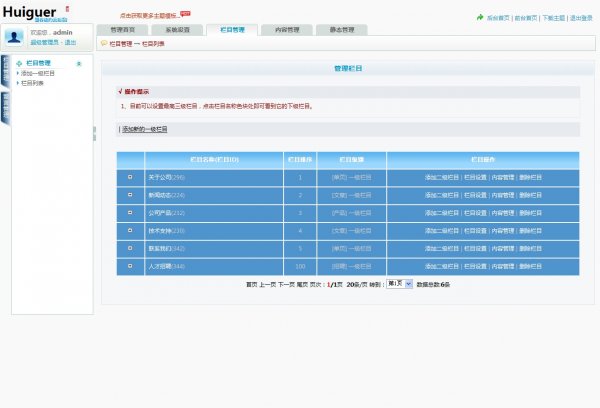This screenshot has height=408, width=600.
Task: Click the 新闻动态 column name
Action: [x=160, y=195]
